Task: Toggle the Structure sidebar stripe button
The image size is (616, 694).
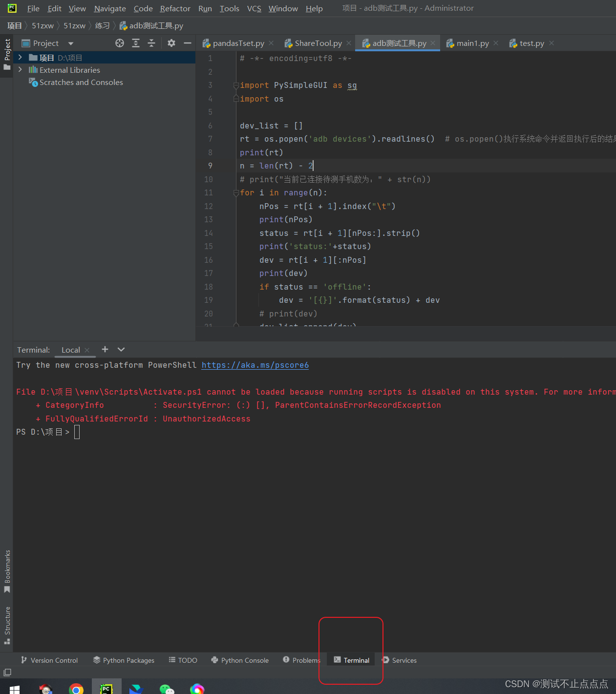Action: pos(7,625)
